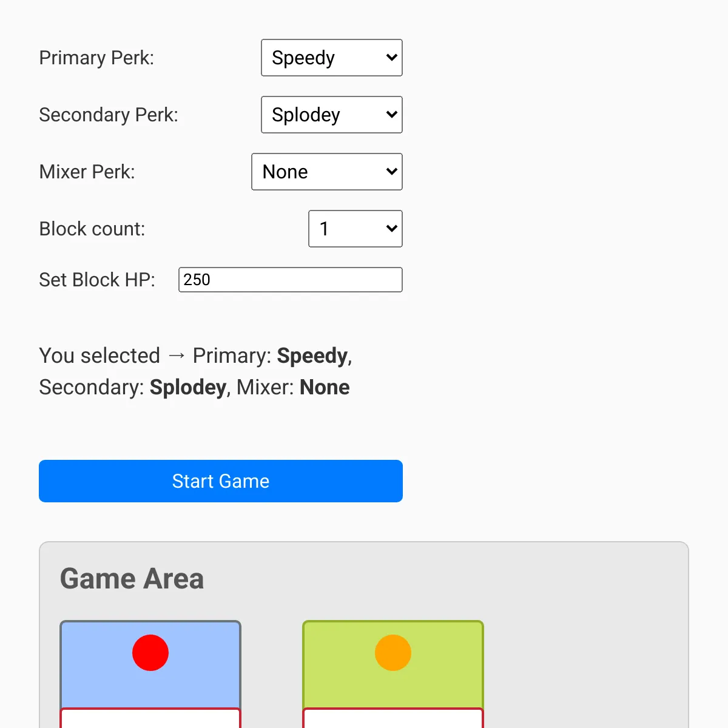Click bold Splodey in the selection summary
This screenshot has height=728, width=728.
click(x=188, y=387)
